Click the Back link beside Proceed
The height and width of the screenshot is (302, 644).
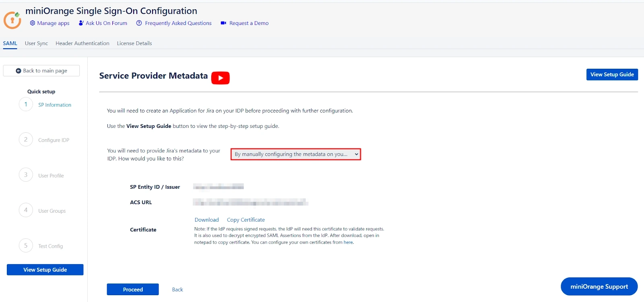(178, 290)
